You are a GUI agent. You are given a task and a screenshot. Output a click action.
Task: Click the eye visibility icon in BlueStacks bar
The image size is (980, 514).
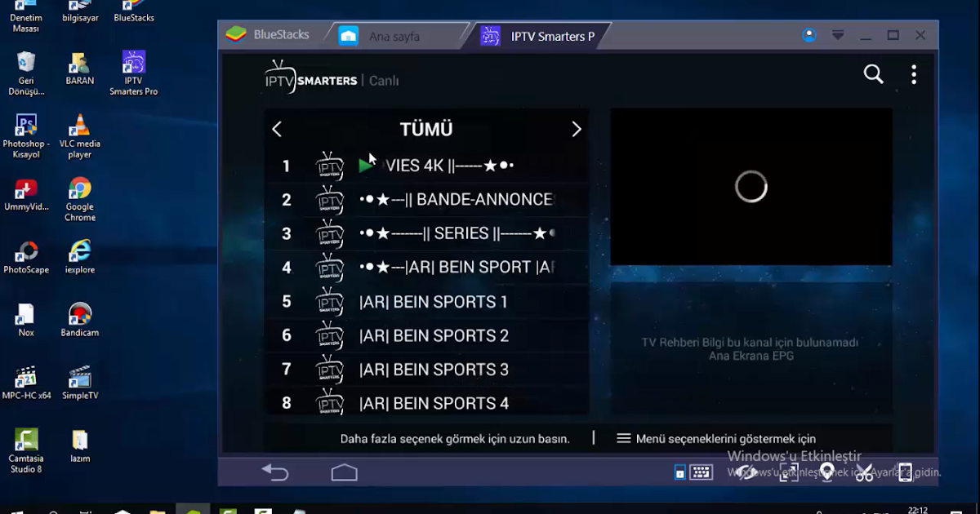coord(748,472)
